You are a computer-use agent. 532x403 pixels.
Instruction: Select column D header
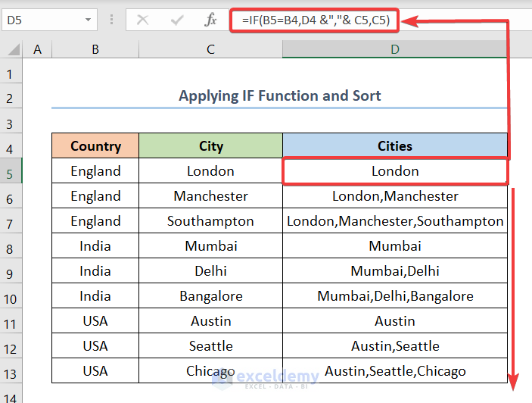click(395, 49)
